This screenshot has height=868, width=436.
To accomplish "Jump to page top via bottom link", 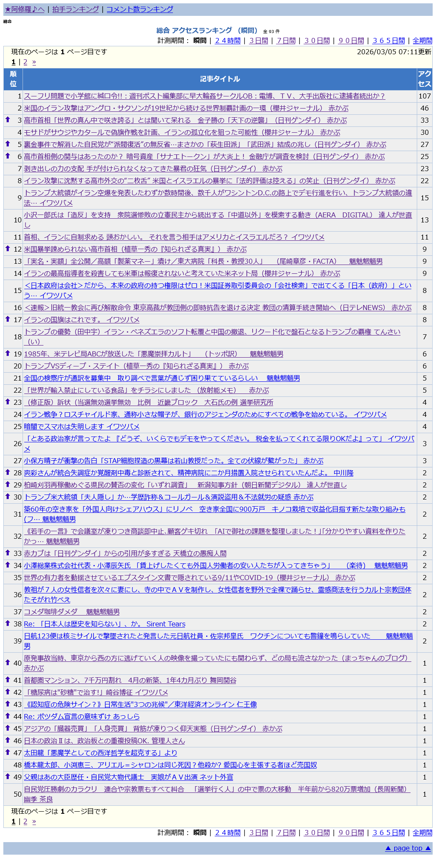I will click(408, 848).
